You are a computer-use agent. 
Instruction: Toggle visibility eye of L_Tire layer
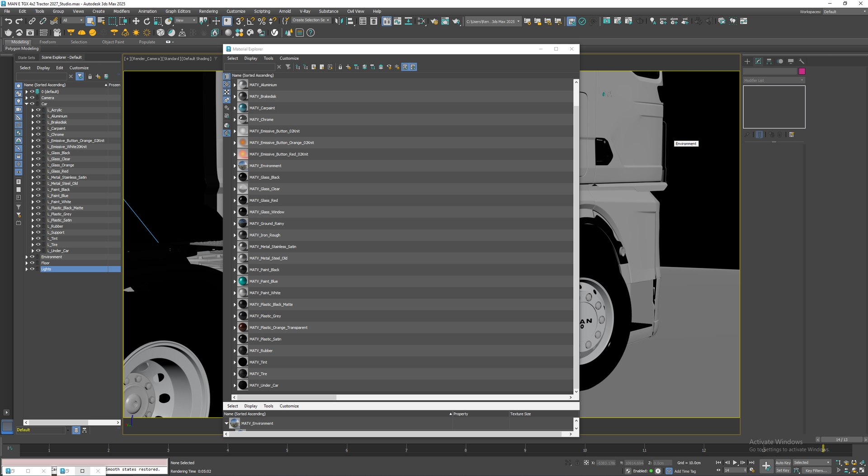pyautogui.click(x=38, y=245)
